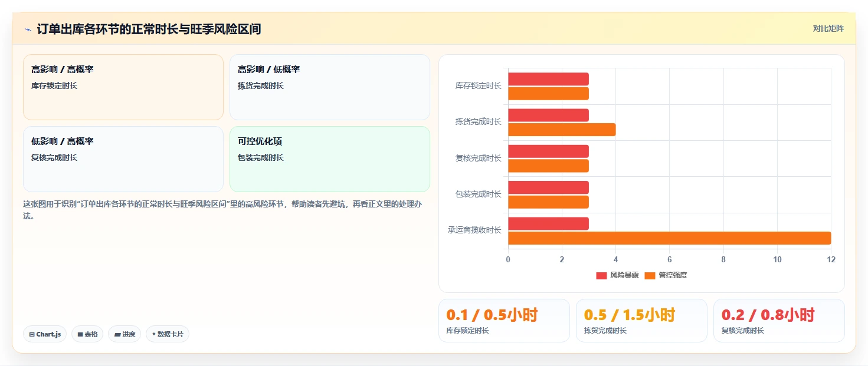Click the 对比矩阵 label in header
868x366 pixels.
(828, 29)
